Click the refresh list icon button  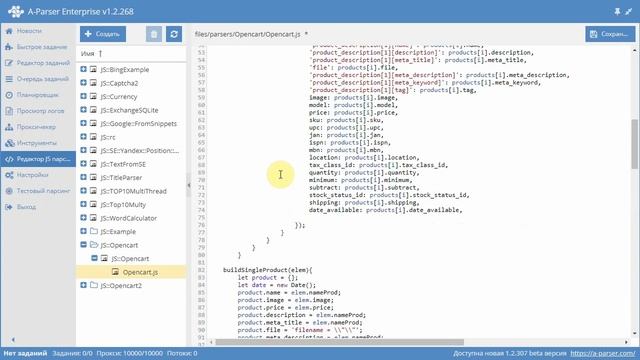click(174, 34)
